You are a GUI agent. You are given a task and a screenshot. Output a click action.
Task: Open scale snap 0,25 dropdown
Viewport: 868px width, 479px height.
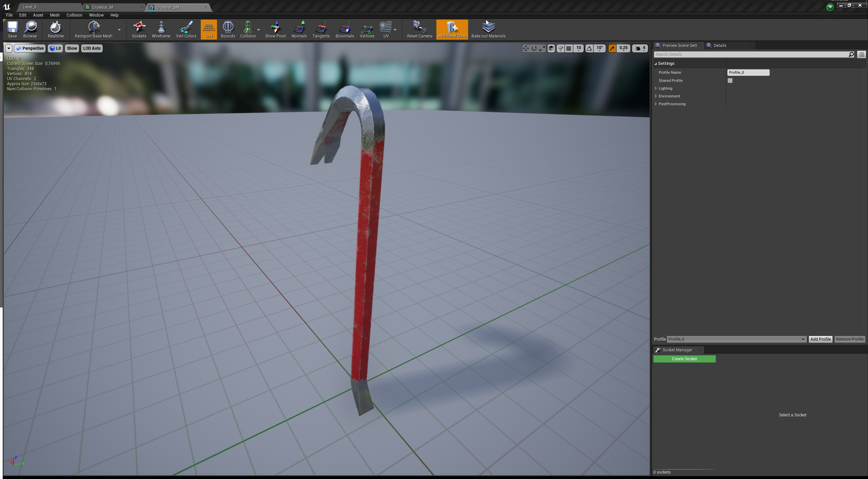click(x=624, y=48)
